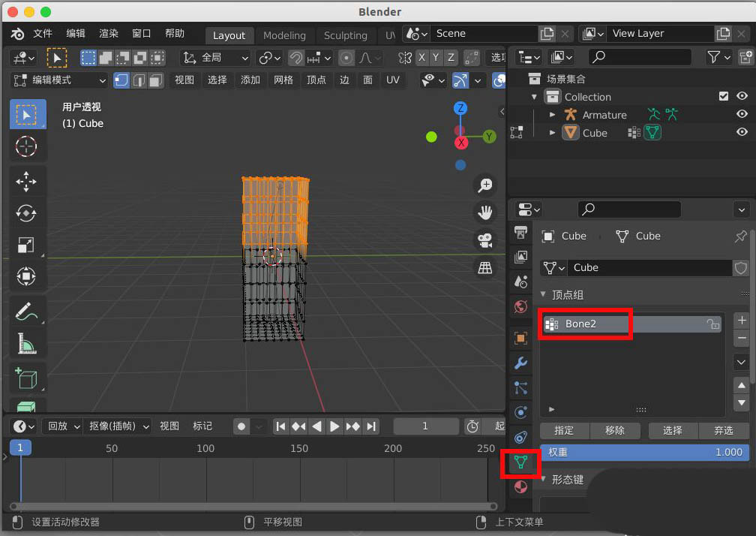Viewport: 756px width, 536px height.
Task: Open the Global transform orientation dropdown
Action: 215,58
